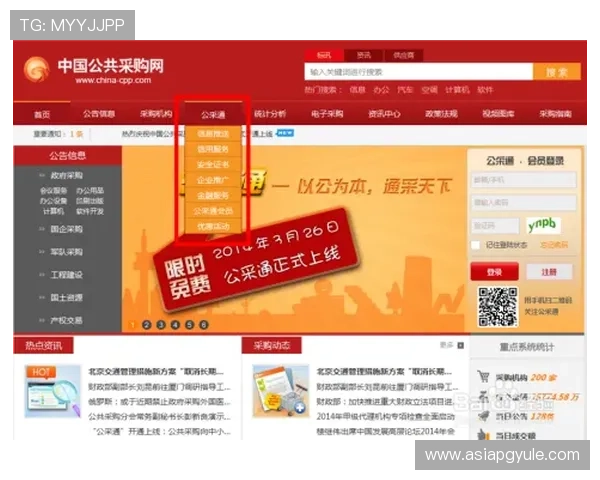Click the QR code image
The width and height of the screenshot is (600, 480).
(497, 307)
